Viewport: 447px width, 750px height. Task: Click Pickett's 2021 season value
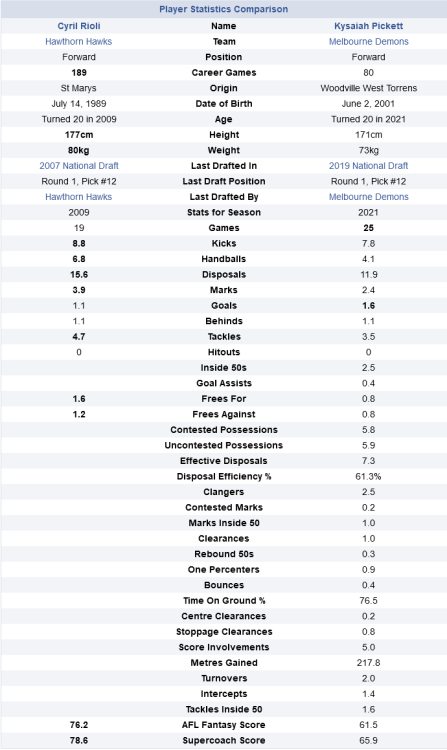click(368, 212)
